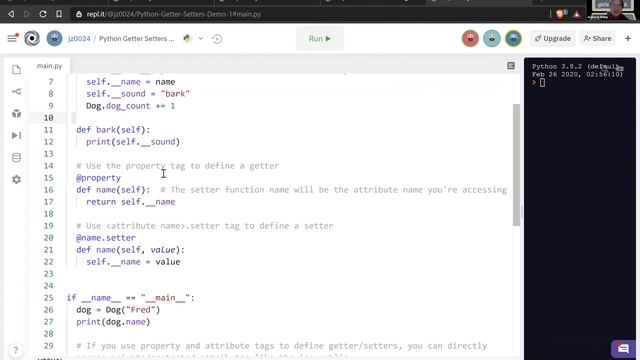The image size is (640, 360).
Task: Click the plus new repl icon
Action: click(628, 38)
